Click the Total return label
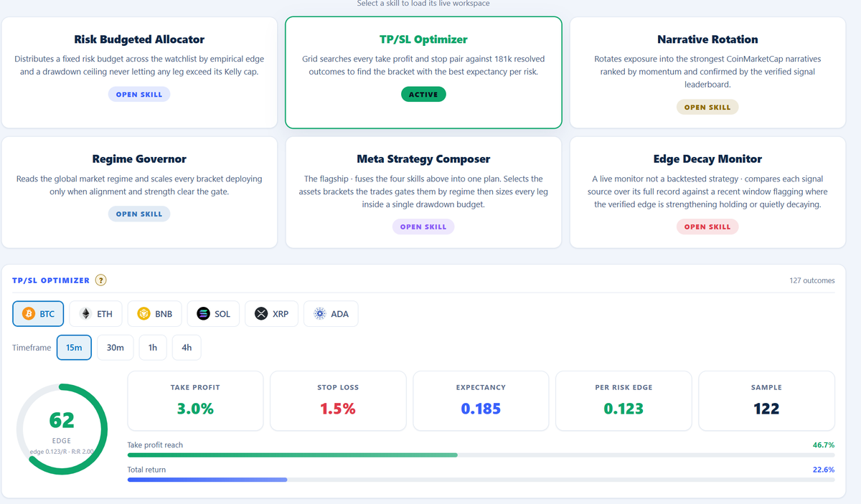The image size is (861, 504). tap(146, 470)
